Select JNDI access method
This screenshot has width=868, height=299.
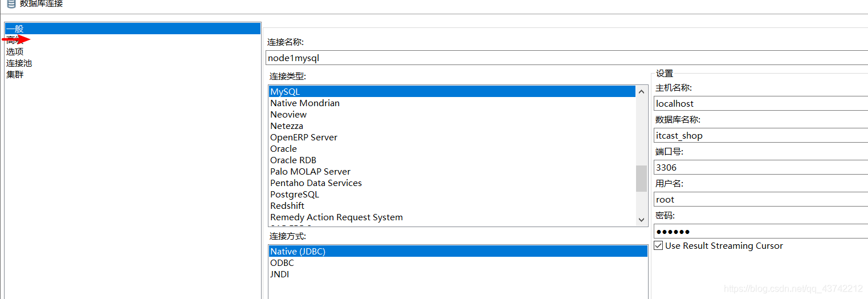(x=280, y=274)
